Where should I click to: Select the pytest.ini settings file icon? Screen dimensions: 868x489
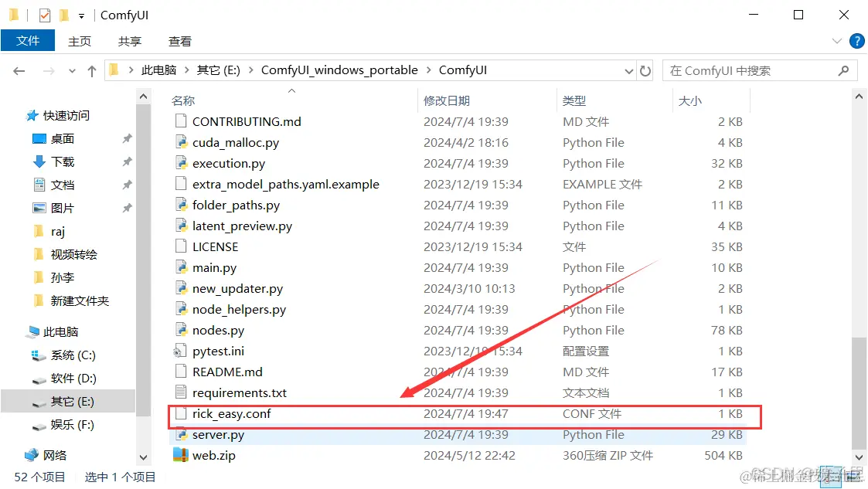(x=180, y=351)
